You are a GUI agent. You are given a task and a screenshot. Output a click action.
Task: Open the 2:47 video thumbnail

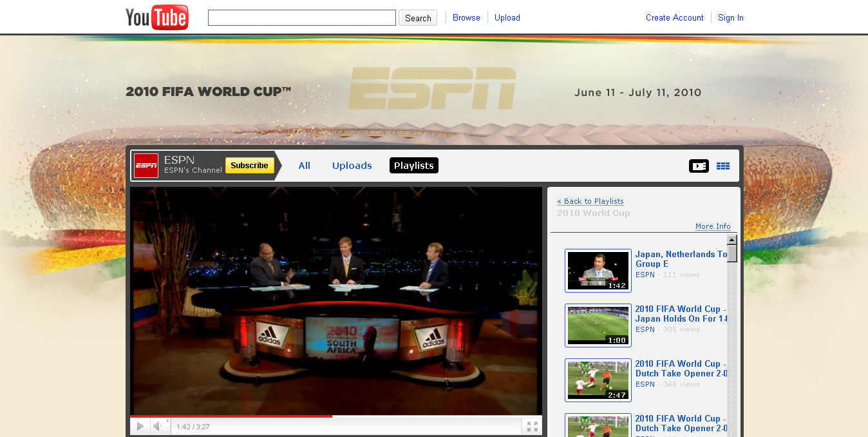[598, 380]
